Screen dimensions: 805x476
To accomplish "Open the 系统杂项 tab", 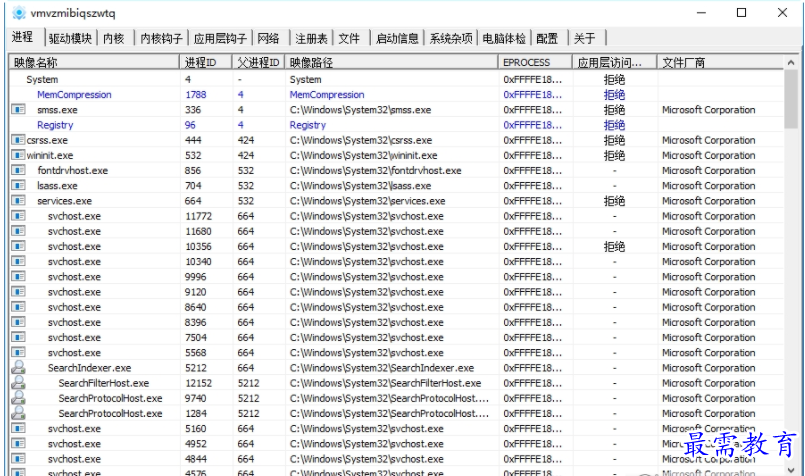I will [x=451, y=39].
